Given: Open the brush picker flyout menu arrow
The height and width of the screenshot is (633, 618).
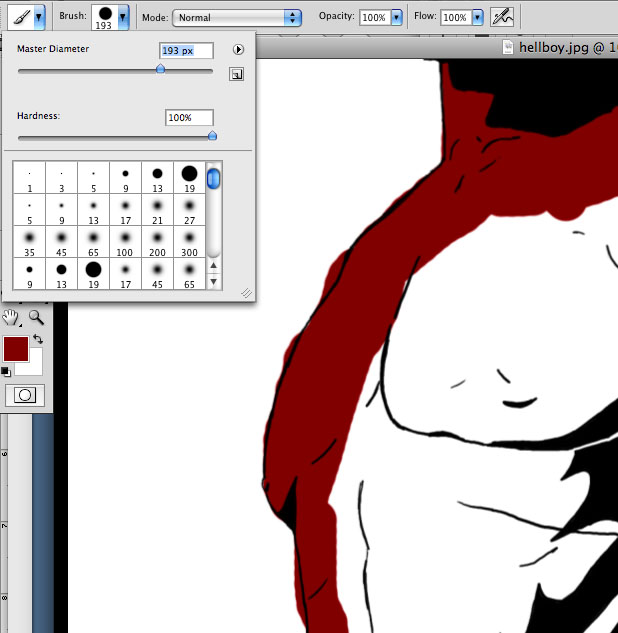Looking at the screenshot, I should pyautogui.click(x=238, y=50).
